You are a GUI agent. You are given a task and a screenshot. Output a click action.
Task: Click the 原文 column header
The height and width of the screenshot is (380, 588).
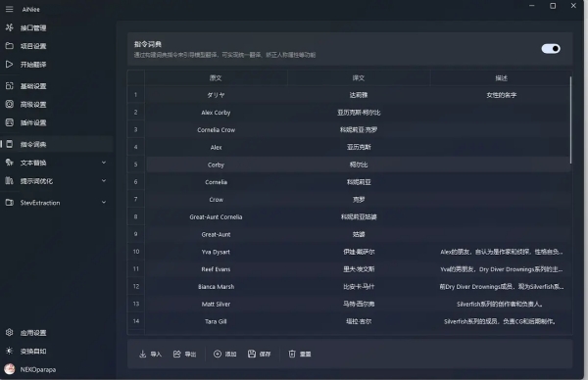(x=216, y=78)
